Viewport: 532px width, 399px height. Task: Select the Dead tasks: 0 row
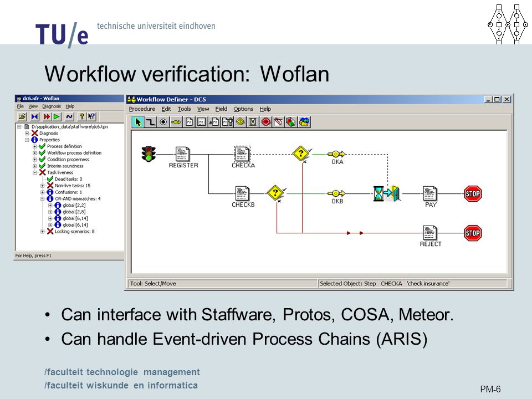(68, 179)
